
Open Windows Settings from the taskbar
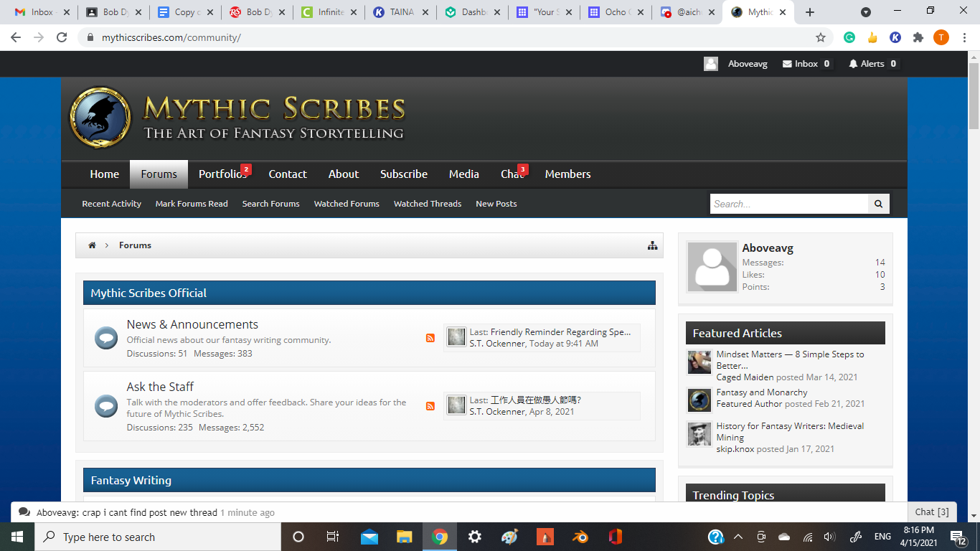coord(474,537)
